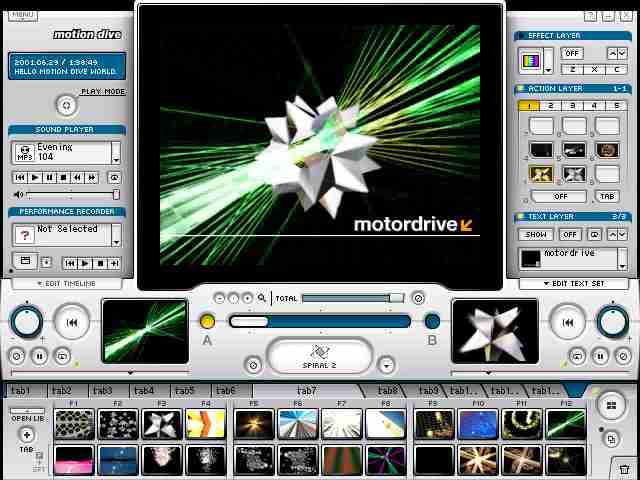Rewind channel A clip
Screen dimensions: 640x480
(72, 322)
